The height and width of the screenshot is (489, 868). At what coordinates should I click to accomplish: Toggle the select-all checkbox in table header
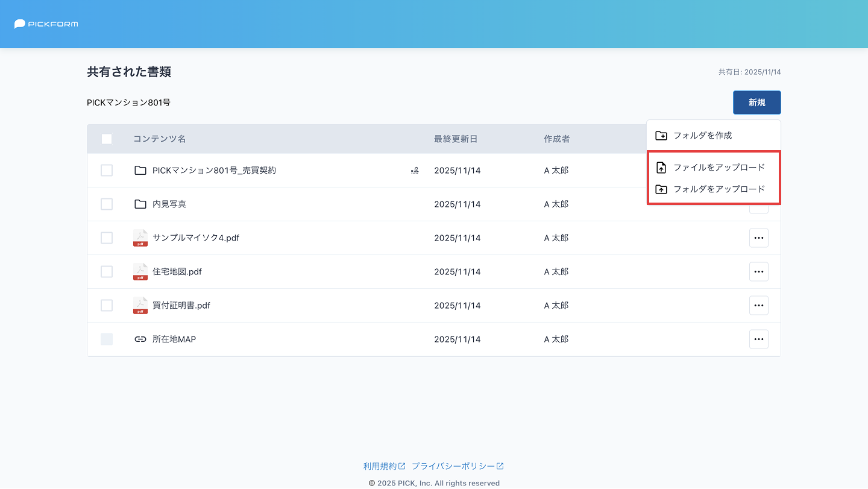[x=107, y=139]
